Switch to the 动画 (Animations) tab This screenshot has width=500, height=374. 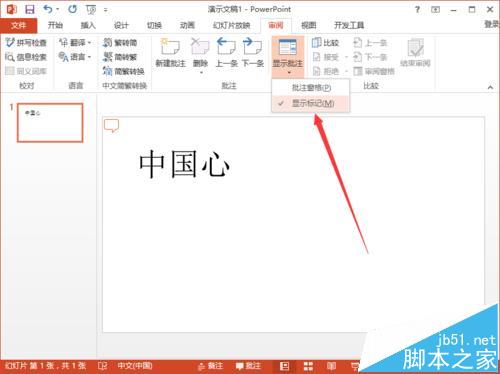(187, 25)
